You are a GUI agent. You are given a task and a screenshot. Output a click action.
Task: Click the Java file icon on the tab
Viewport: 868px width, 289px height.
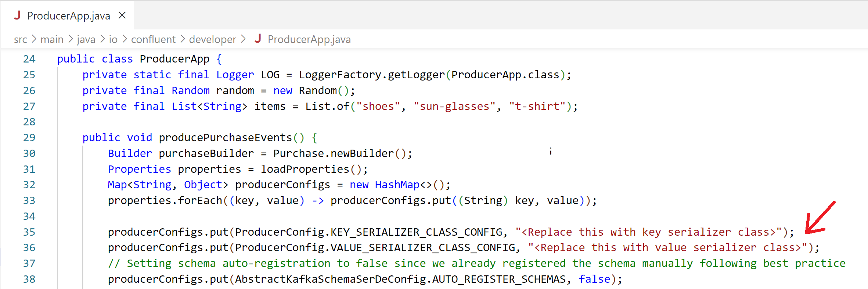[17, 15]
